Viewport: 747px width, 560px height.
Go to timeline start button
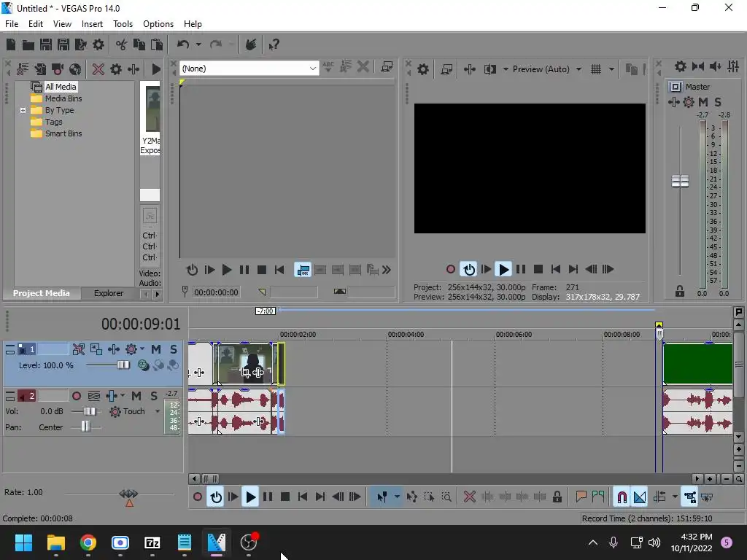tap(302, 497)
